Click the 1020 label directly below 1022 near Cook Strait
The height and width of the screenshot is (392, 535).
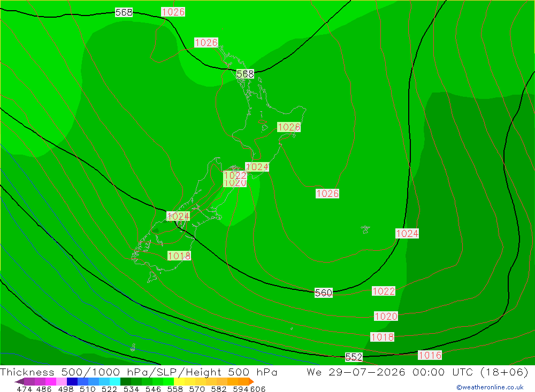click(x=235, y=183)
